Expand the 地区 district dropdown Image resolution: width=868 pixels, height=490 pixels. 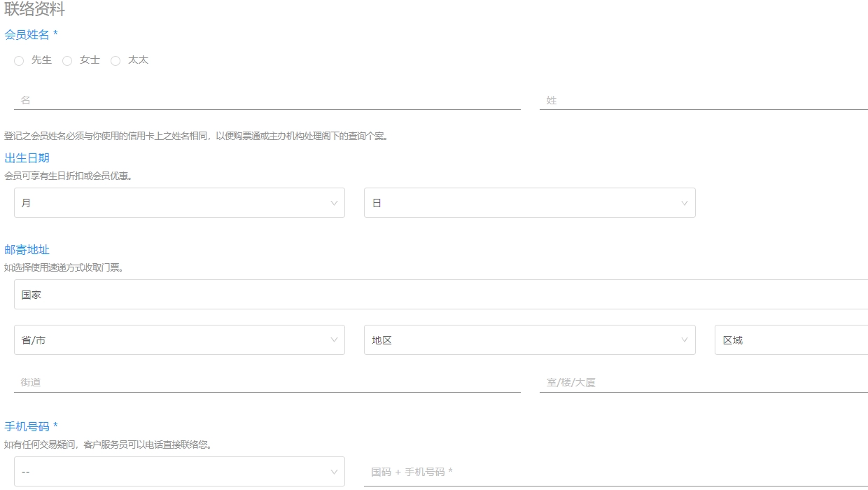[528, 340]
